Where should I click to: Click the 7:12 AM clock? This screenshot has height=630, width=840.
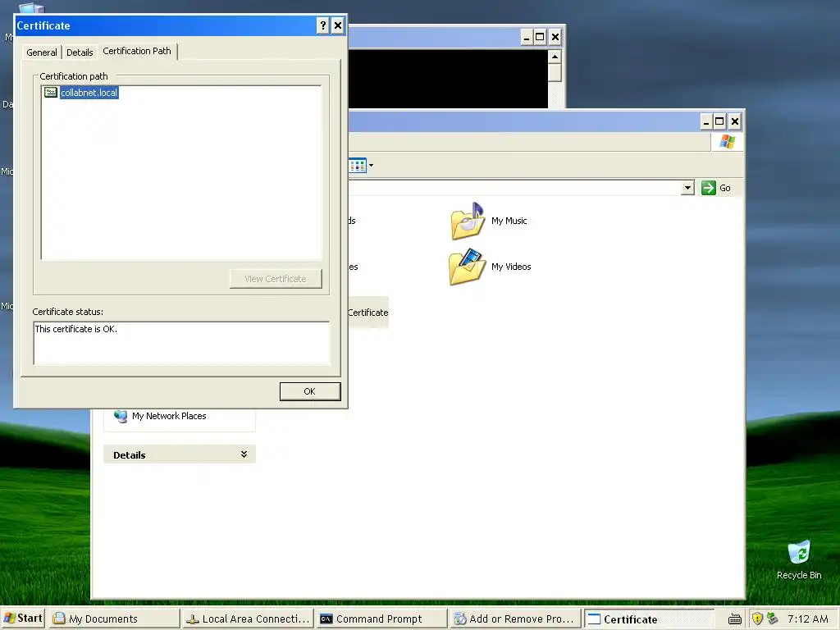point(808,619)
